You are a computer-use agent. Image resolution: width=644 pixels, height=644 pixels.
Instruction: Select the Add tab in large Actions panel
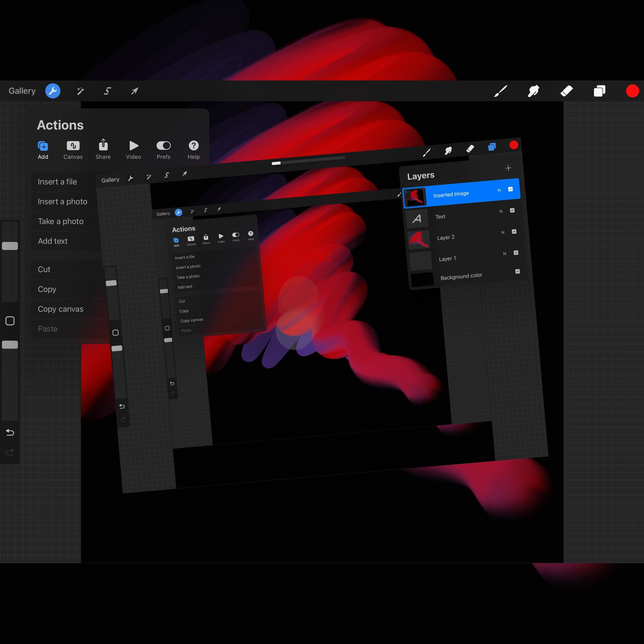click(x=43, y=150)
